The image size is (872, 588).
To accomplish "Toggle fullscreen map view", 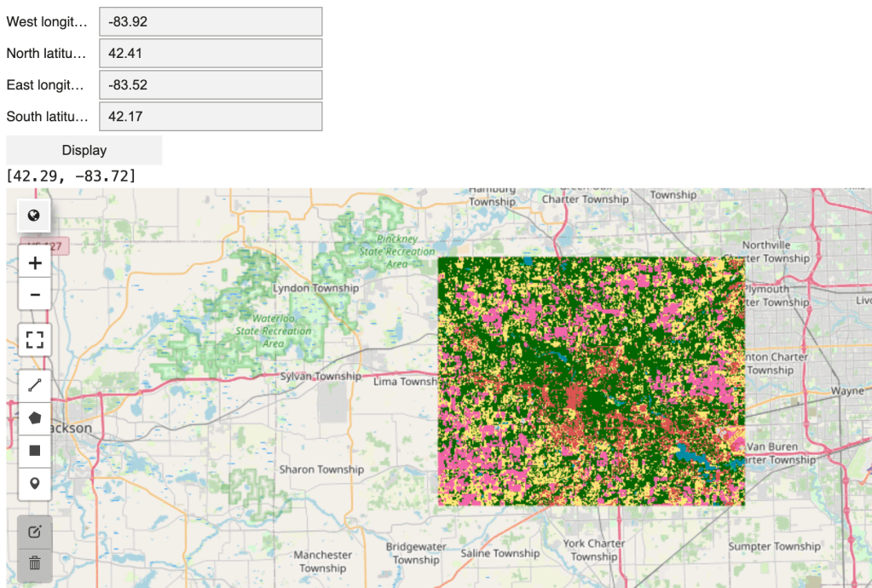I will pos(35,341).
